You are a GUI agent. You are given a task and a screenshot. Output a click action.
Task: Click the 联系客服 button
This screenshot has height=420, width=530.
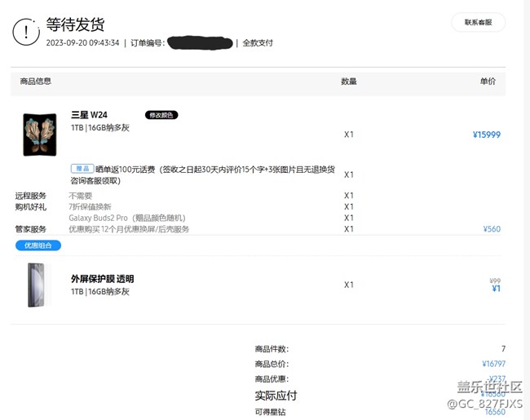click(478, 23)
